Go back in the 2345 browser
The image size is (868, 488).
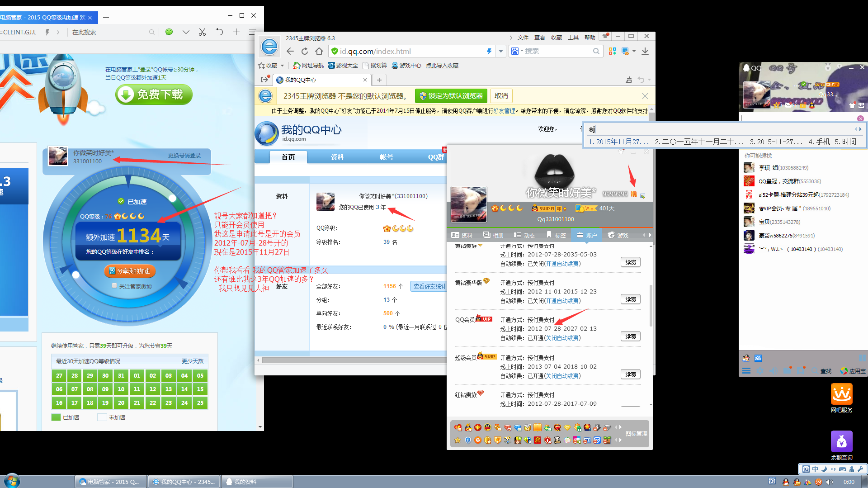[290, 51]
